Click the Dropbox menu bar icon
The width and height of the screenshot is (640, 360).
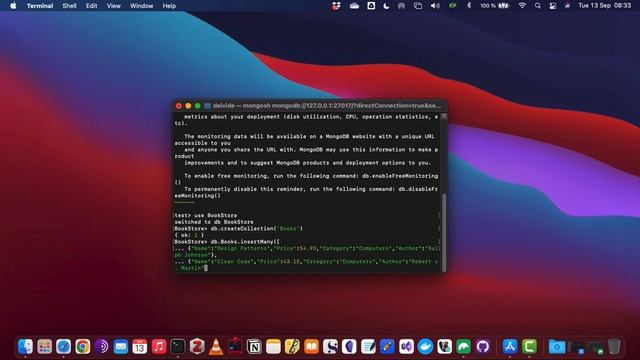click(336, 6)
